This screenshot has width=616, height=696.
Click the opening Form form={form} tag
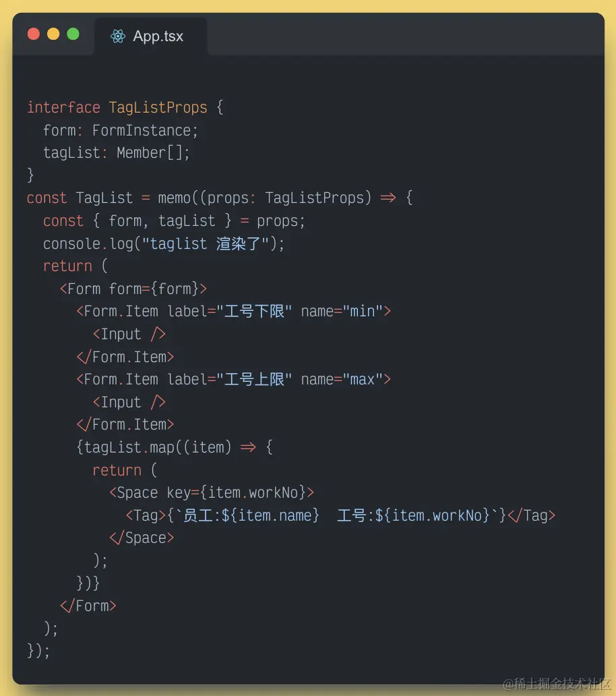133,289
